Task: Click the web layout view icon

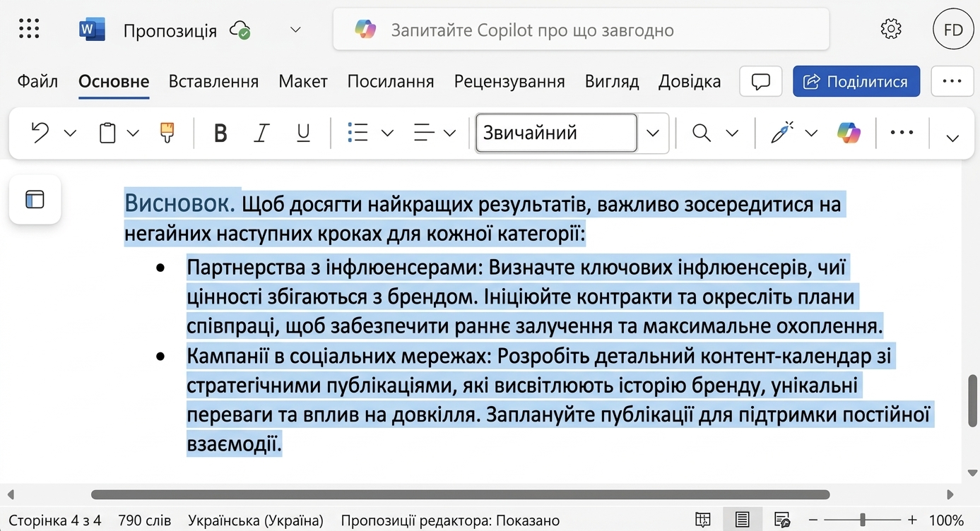Action: (x=782, y=520)
